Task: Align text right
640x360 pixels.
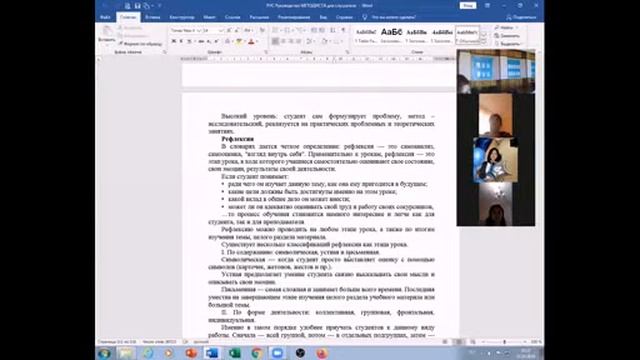Action: coord(291,41)
